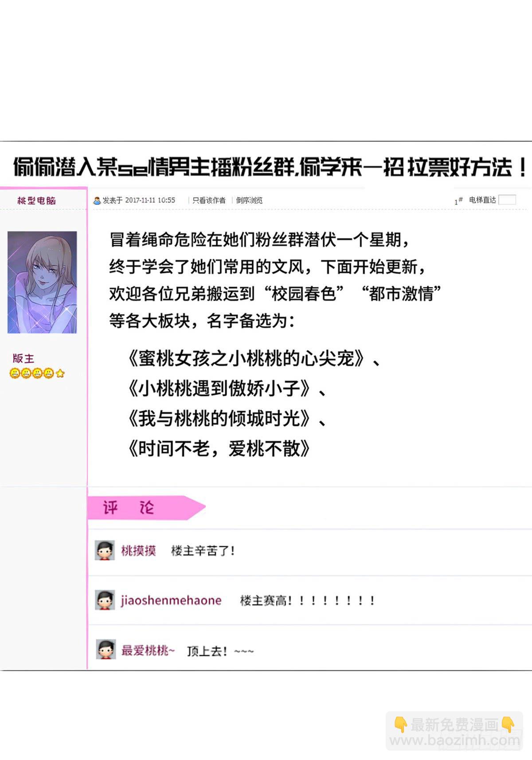Click the gold star rank icon under 版主

click(x=60, y=373)
